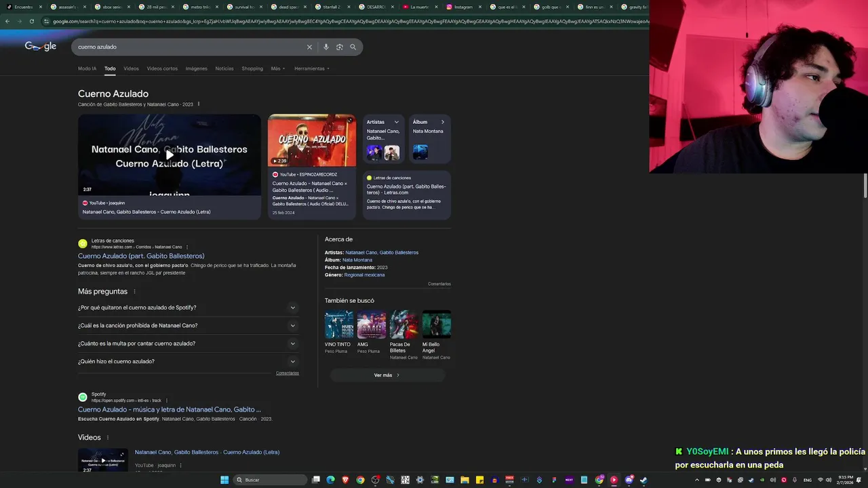Open Steam from the taskbar

[644, 480]
